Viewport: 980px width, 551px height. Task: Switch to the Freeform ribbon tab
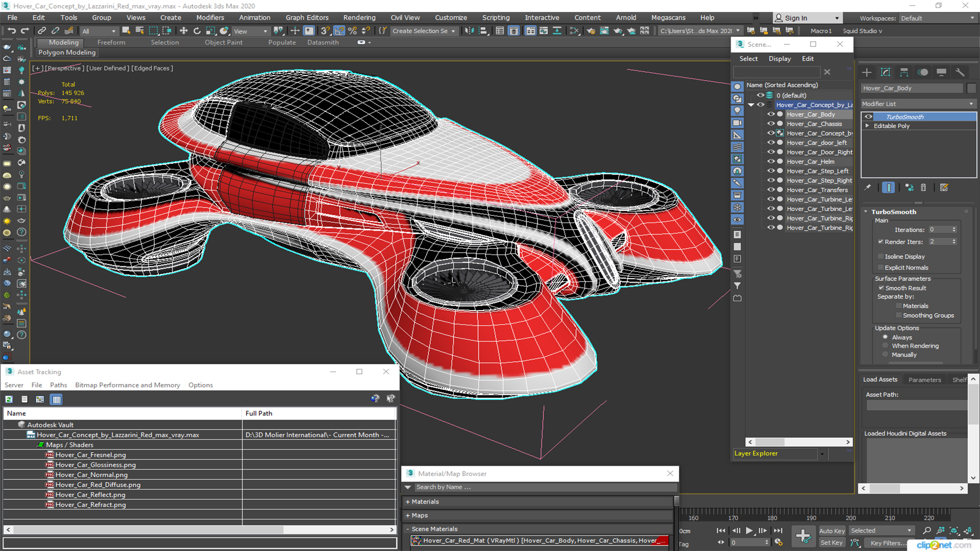(x=111, y=42)
